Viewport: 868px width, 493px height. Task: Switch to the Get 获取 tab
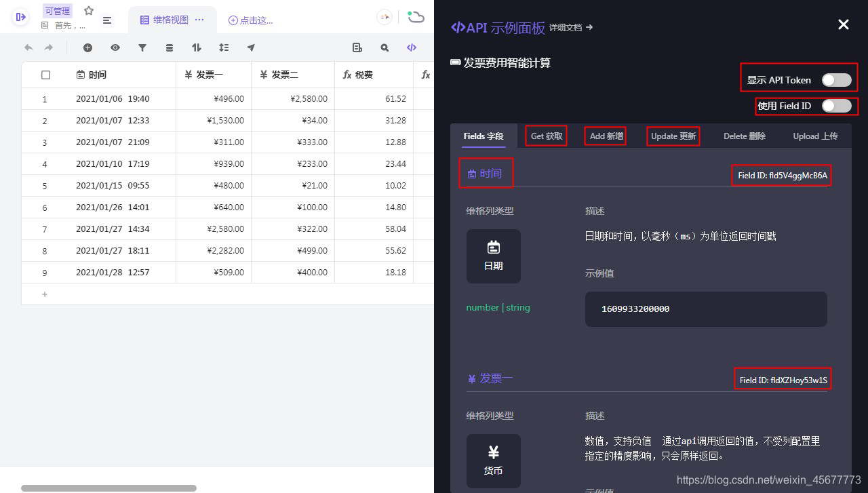point(547,136)
